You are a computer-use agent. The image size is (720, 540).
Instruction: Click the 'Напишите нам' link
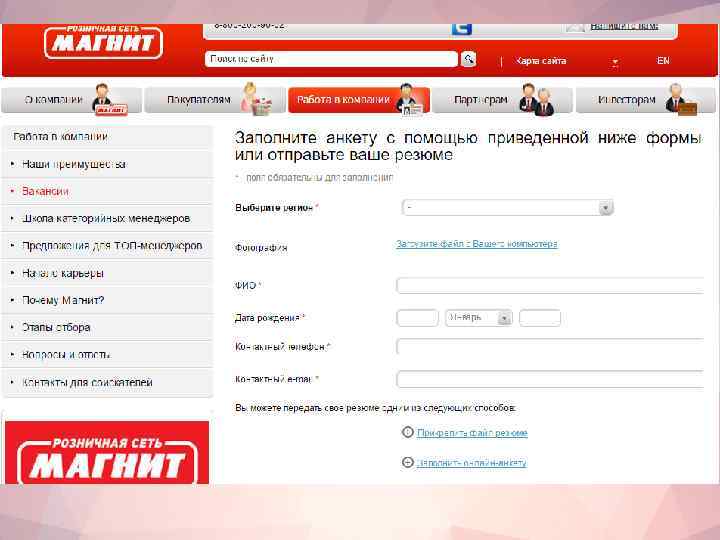(x=624, y=27)
